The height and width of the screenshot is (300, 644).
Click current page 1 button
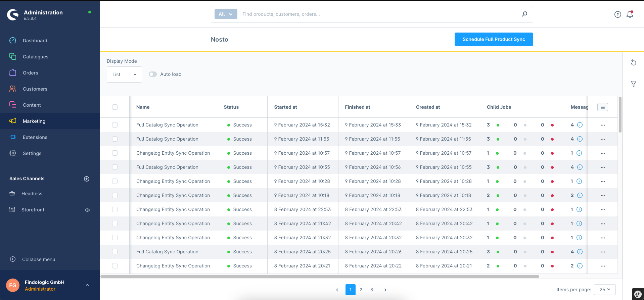[350, 290]
